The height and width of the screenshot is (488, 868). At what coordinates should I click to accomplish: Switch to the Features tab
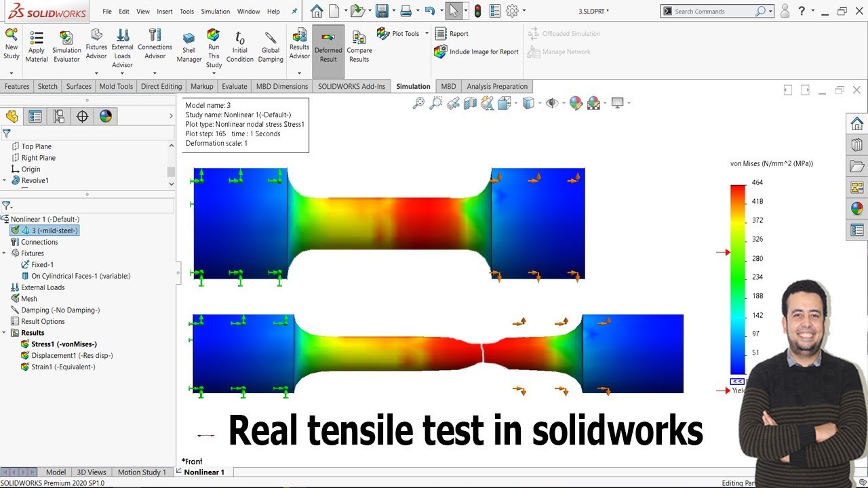[x=17, y=86]
